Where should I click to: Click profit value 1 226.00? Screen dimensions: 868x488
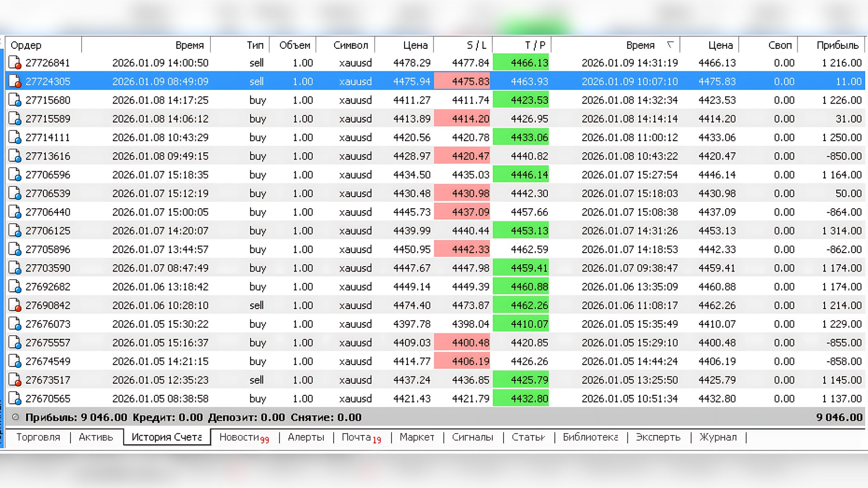pos(842,100)
